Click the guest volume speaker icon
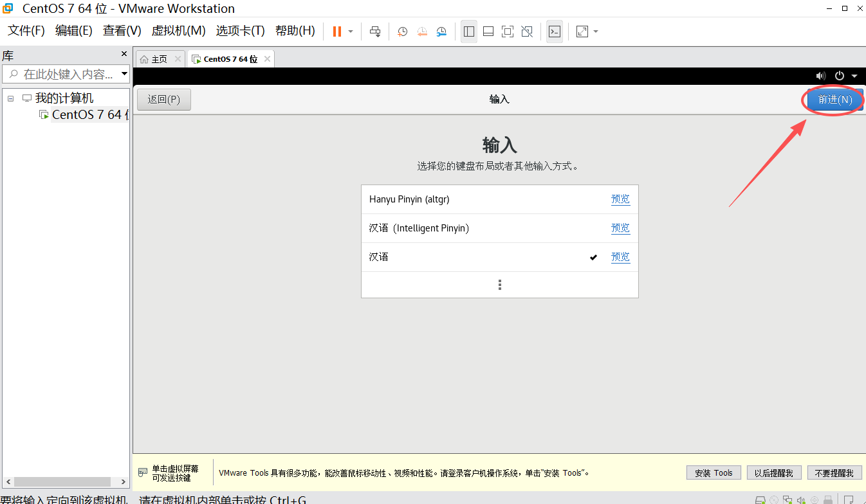The image size is (866, 504). click(x=821, y=76)
